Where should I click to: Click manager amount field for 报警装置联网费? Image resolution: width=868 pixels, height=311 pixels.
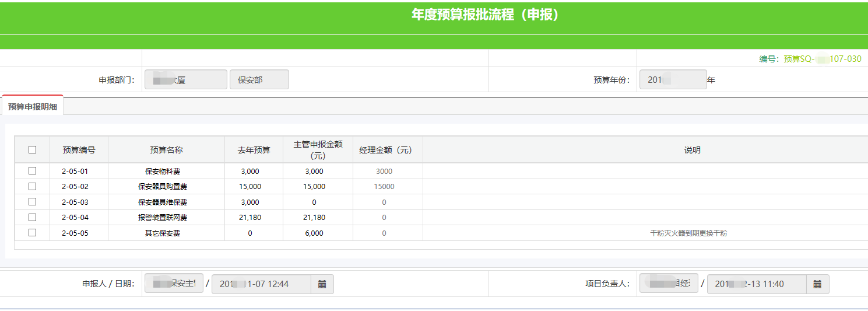pos(384,218)
